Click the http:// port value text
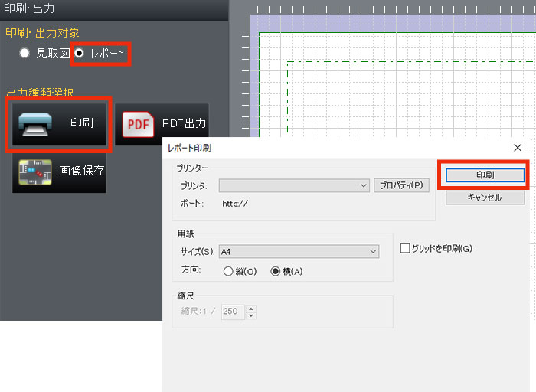The width and height of the screenshot is (536, 392). (x=235, y=204)
